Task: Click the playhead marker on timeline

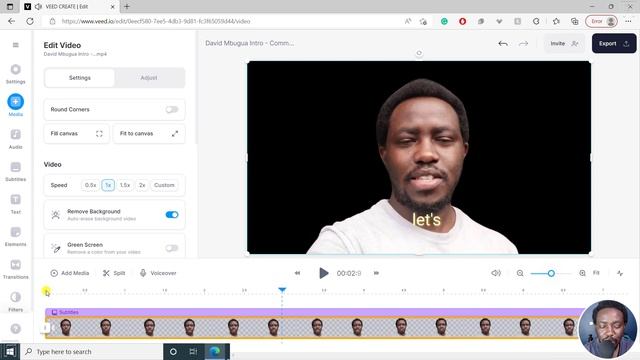Action: click(282, 290)
